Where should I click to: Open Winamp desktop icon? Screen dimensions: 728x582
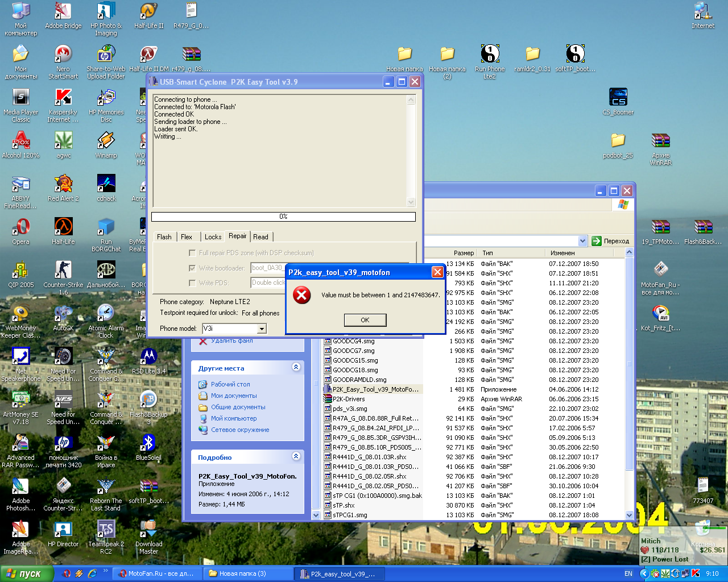click(x=106, y=145)
